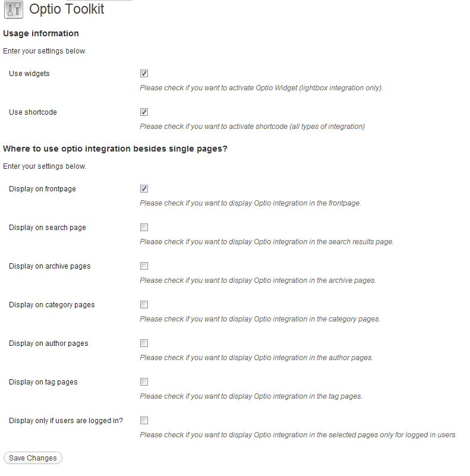Uncheck the Use shortcode checkbox
The height and width of the screenshot is (476, 470).
coord(144,112)
